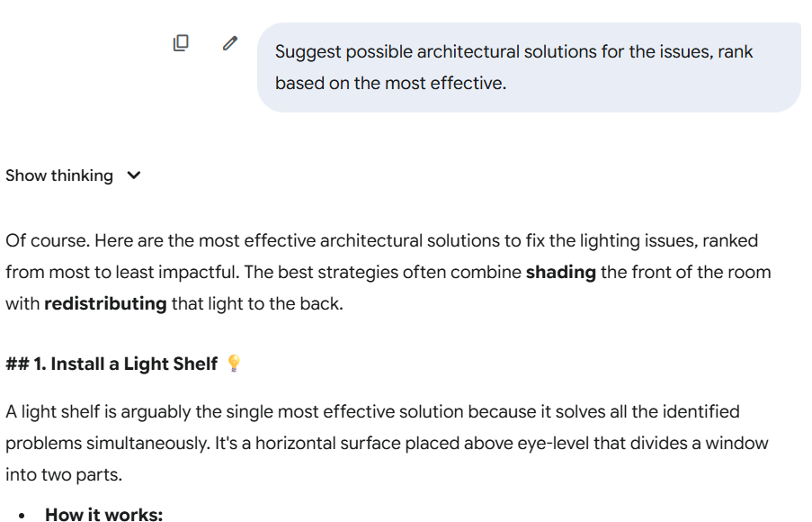Click the chevron beside Show thinking

pyautogui.click(x=134, y=175)
